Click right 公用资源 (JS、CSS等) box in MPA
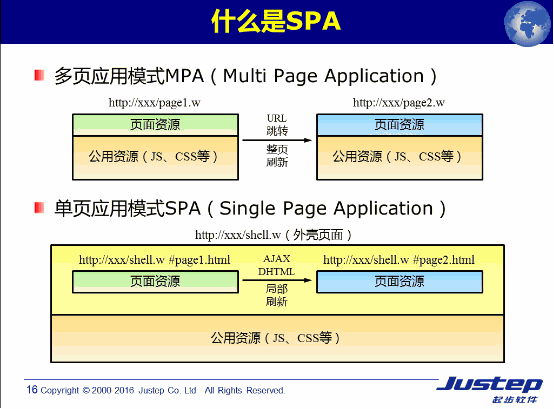This screenshot has width=554, height=409. click(400, 158)
